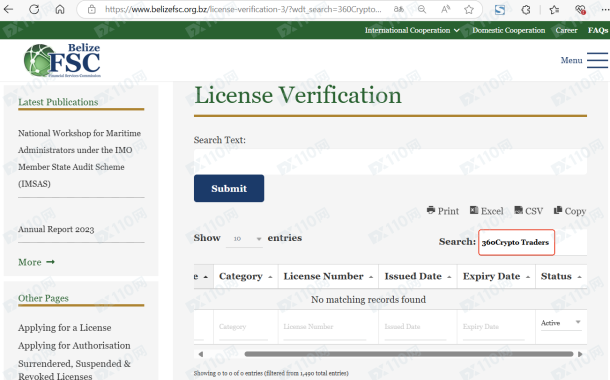Click the table horizontal scrollbar thumb
Screen dimensions: 610x380
pos(409,354)
